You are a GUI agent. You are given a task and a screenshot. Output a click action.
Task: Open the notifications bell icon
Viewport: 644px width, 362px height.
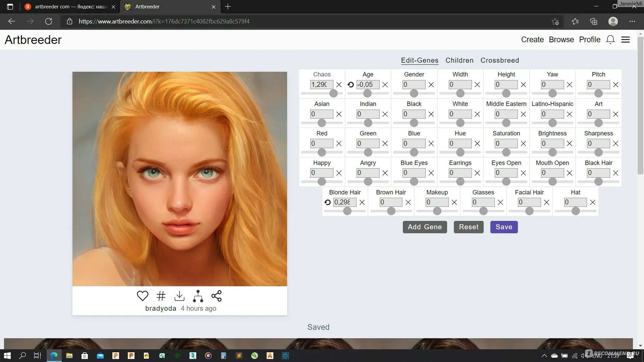[610, 40]
